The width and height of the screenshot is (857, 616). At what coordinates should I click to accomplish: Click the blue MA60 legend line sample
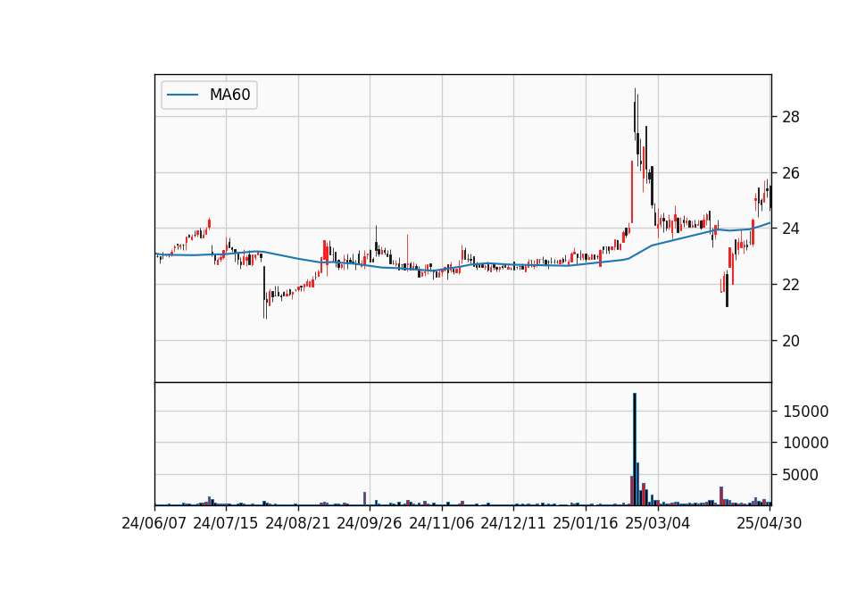tap(182, 95)
